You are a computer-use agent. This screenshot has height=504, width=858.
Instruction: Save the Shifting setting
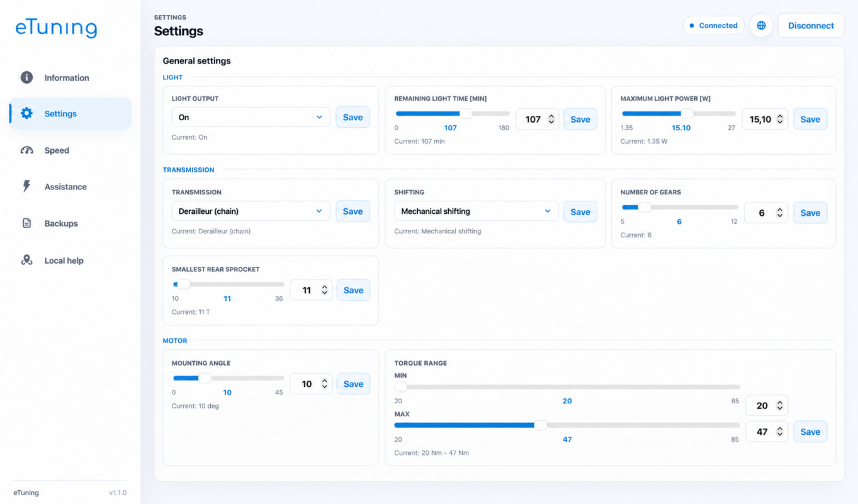(x=580, y=212)
